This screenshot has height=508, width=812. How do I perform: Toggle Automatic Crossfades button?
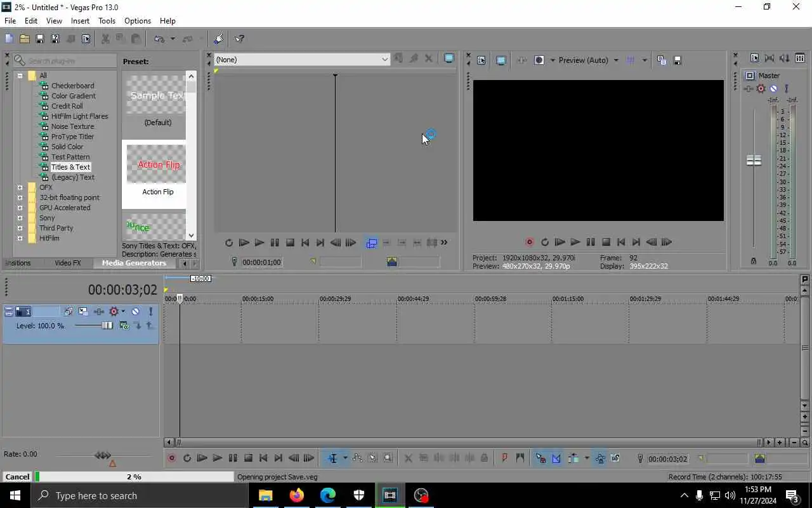556,458
